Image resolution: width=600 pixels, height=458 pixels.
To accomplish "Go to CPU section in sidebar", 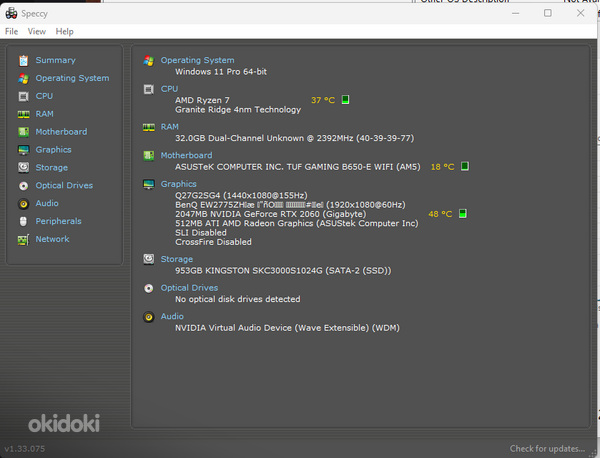I will point(44,96).
